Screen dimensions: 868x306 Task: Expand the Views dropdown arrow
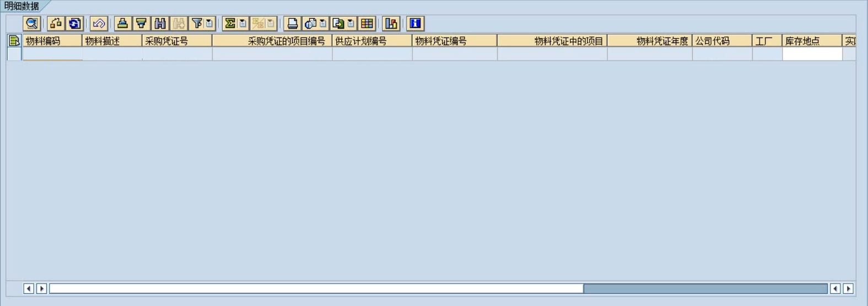(323, 24)
